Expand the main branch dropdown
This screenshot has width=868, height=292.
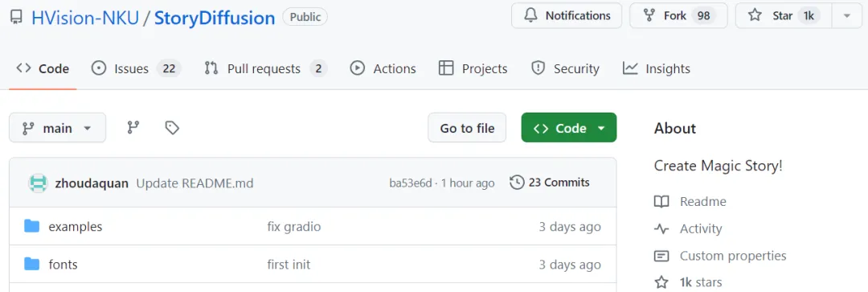tap(58, 127)
